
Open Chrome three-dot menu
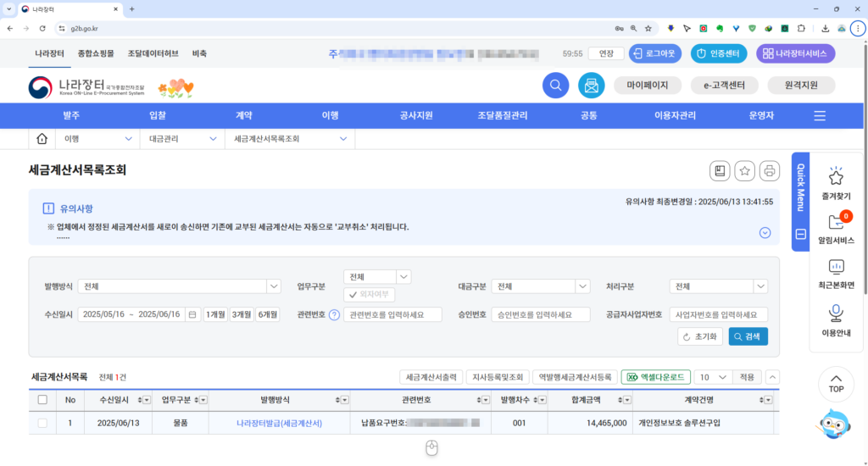click(858, 28)
